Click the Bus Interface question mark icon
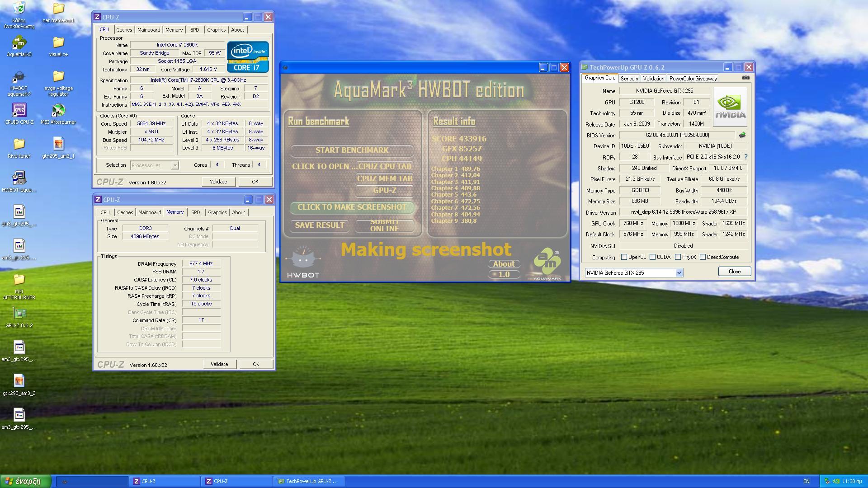 click(x=745, y=157)
